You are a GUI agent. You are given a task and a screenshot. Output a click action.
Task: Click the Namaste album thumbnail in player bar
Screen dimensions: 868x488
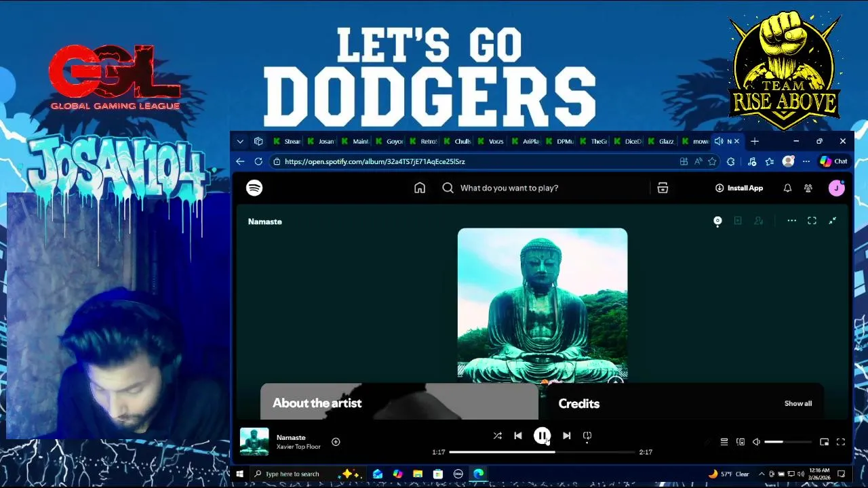254,442
